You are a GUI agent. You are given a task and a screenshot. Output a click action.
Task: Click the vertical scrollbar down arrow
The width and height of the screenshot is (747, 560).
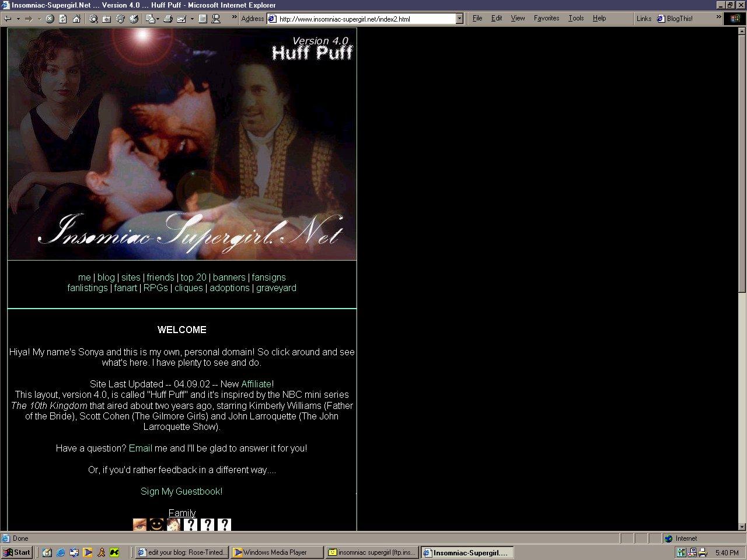pos(742,526)
